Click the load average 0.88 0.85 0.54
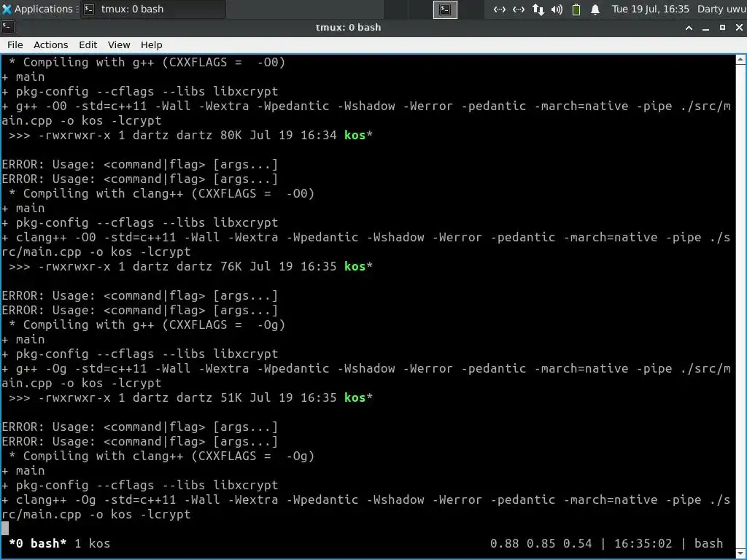The width and height of the screenshot is (747, 560). click(x=541, y=543)
